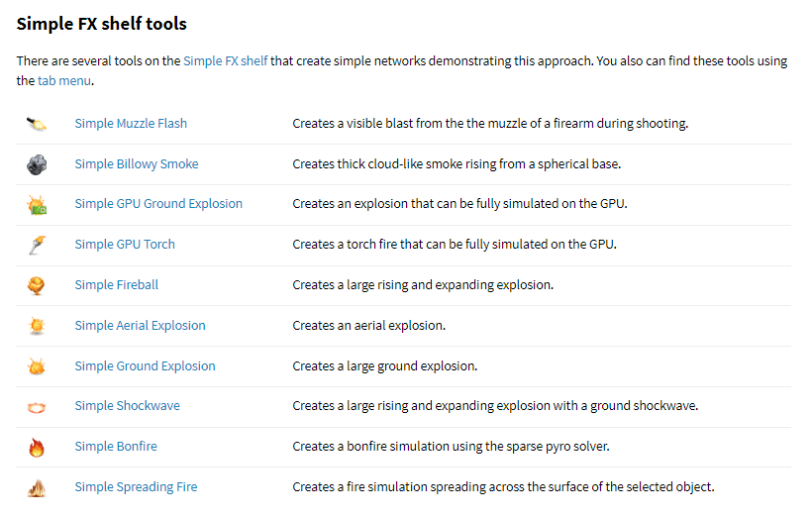Open the Simple Muzzle Flash link
Image resolution: width=812 pixels, height=518 pixels.
pyautogui.click(x=131, y=124)
